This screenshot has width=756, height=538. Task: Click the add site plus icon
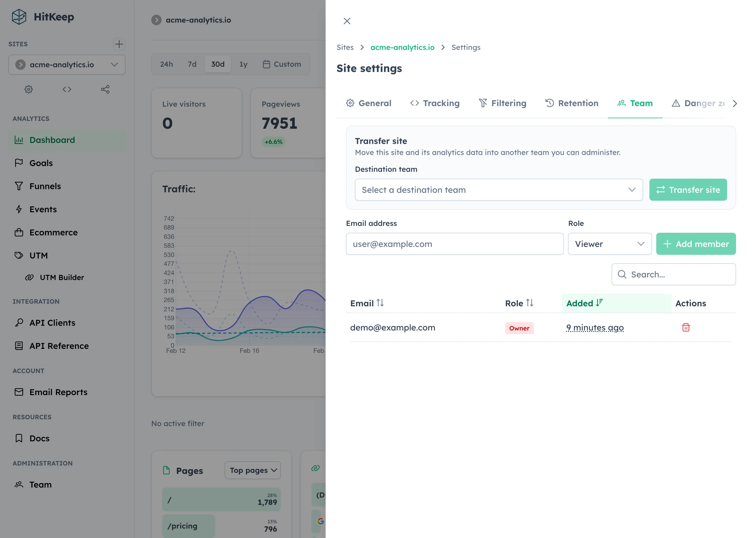coord(119,44)
